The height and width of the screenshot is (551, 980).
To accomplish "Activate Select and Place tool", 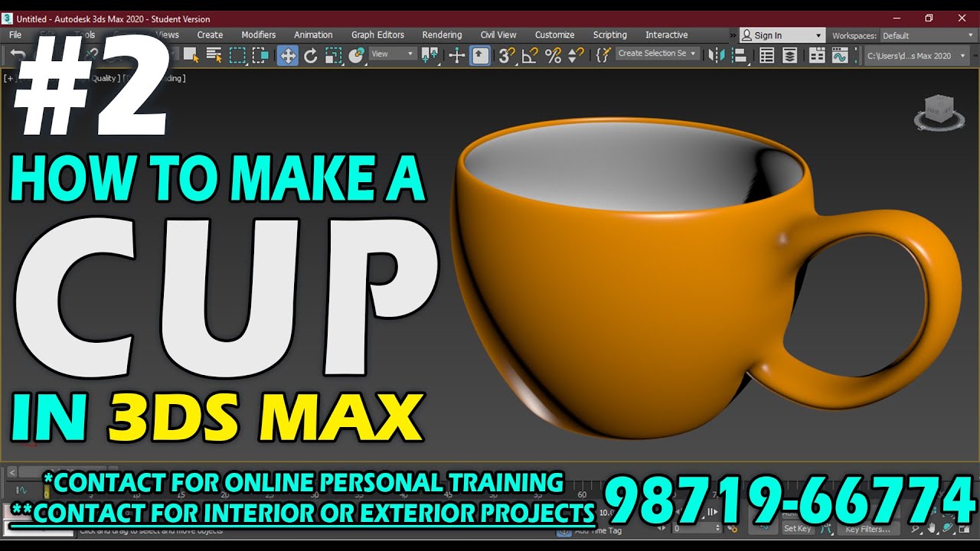I will click(356, 55).
